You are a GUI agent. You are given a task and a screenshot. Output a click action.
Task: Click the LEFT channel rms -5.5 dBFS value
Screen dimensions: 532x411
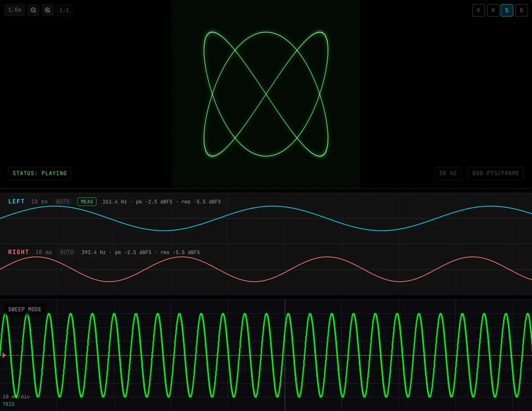click(201, 202)
